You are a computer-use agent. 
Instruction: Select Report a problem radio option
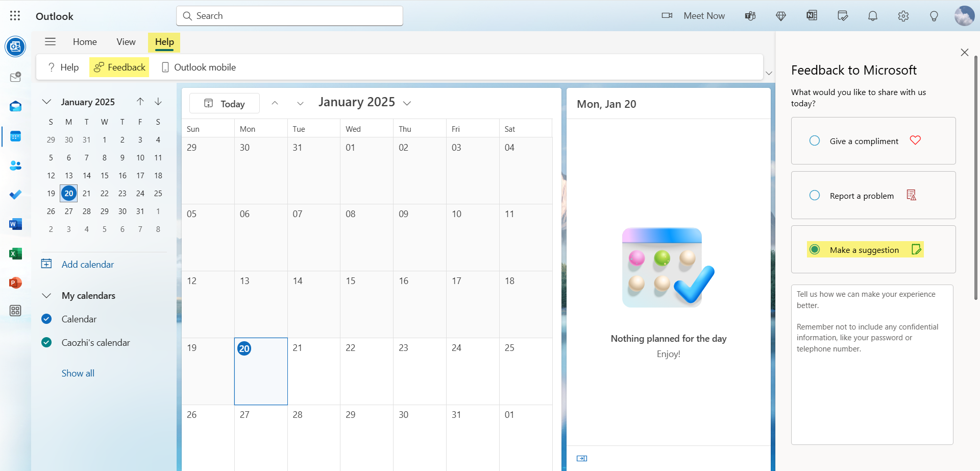tap(815, 195)
